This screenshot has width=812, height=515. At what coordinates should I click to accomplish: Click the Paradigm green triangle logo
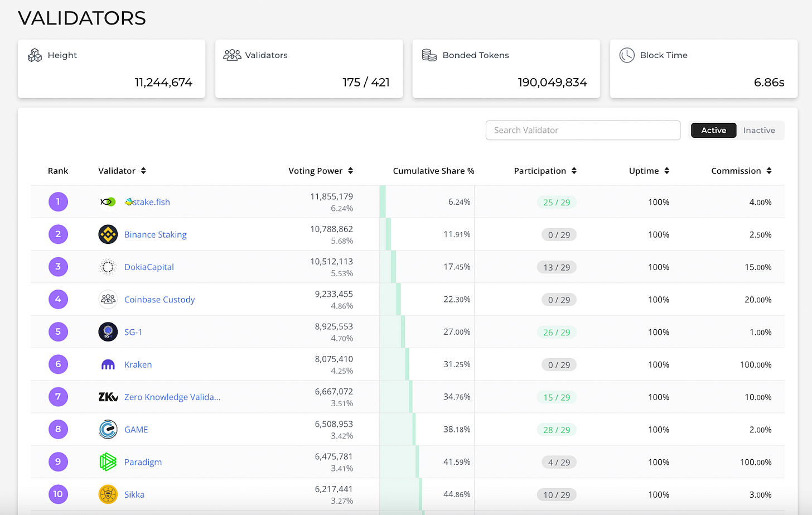pyautogui.click(x=108, y=462)
